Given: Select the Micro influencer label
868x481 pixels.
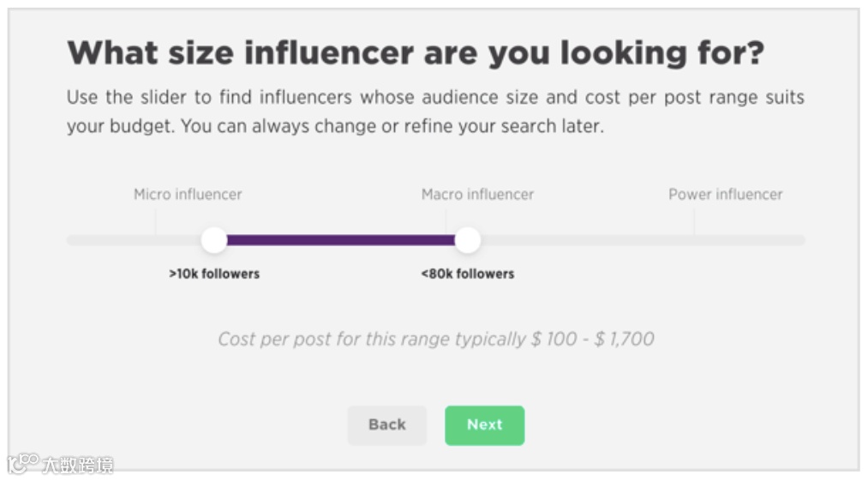Looking at the screenshot, I should coord(188,195).
